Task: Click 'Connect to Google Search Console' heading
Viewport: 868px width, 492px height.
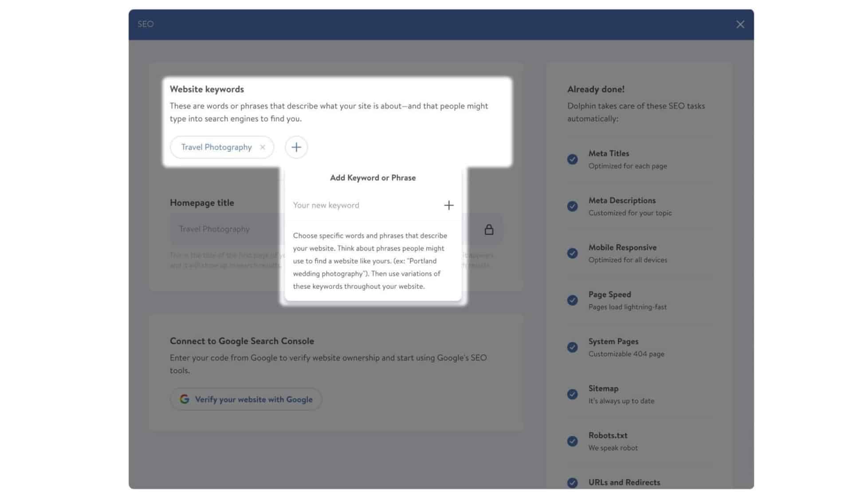Action: pos(242,341)
